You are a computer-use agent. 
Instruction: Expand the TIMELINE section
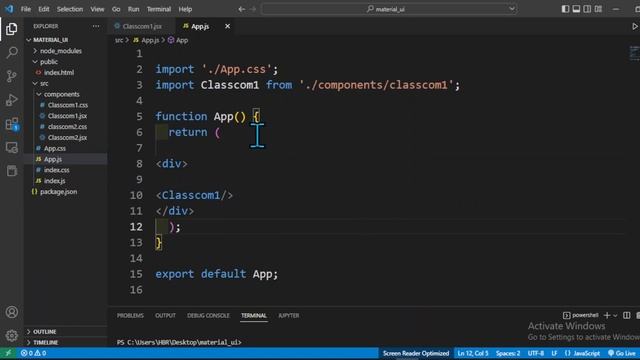pyautogui.click(x=45, y=342)
